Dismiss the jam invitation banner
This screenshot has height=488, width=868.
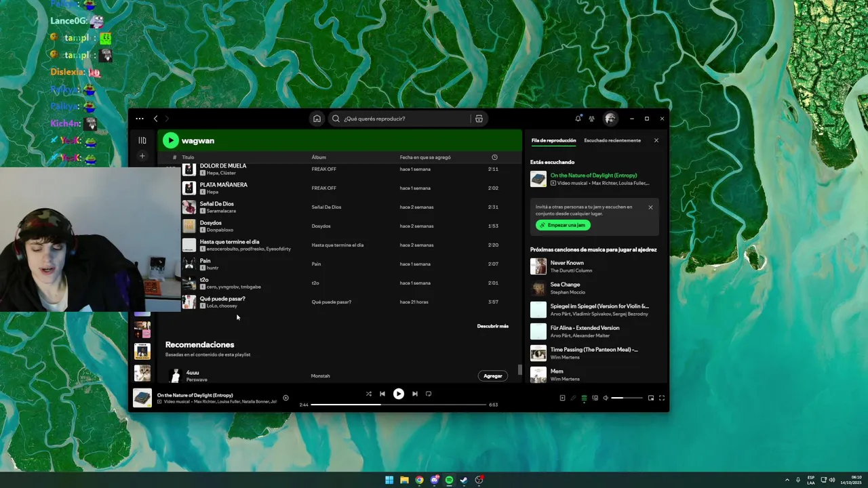[x=650, y=207]
